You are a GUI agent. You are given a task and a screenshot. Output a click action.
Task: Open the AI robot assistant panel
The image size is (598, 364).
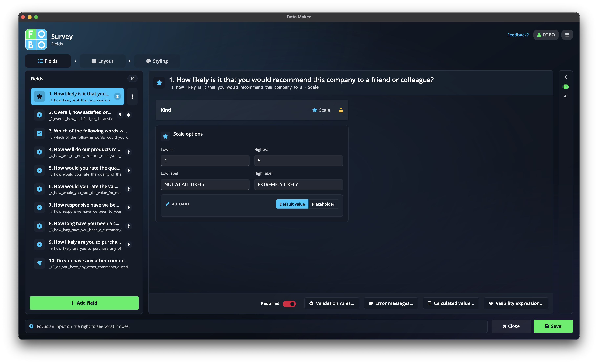[566, 87]
